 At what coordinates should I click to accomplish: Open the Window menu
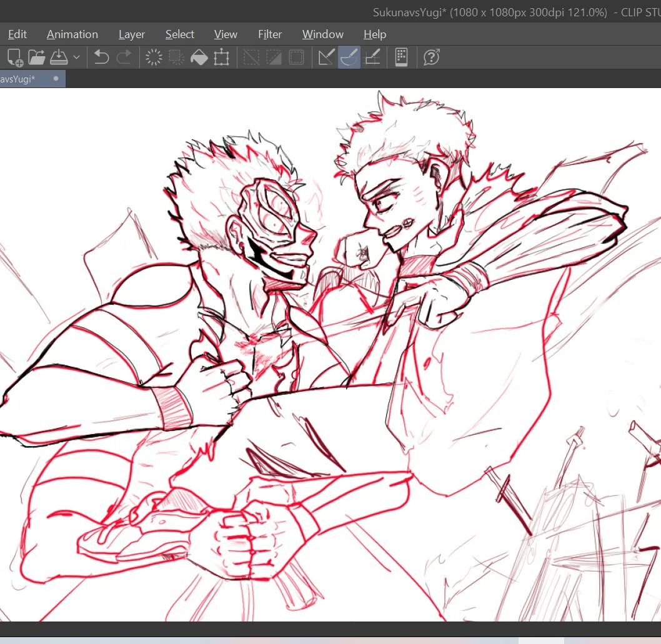[x=322, y=34]
